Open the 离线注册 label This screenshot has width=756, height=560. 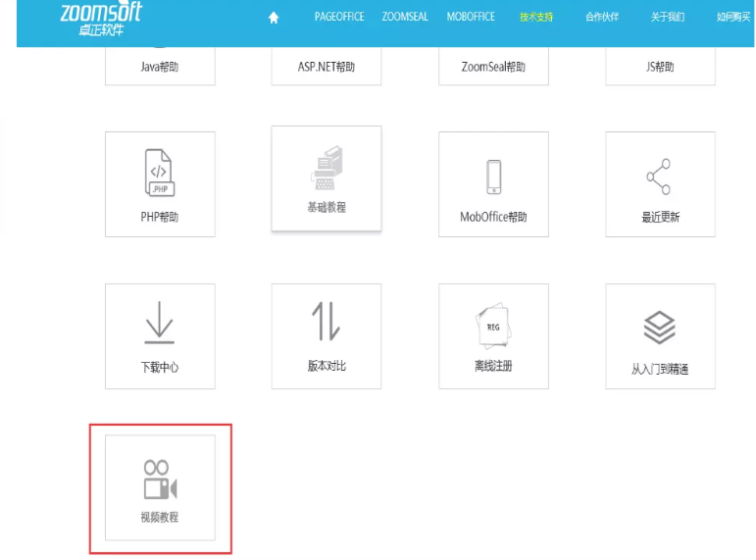click(x=493, y=366)
